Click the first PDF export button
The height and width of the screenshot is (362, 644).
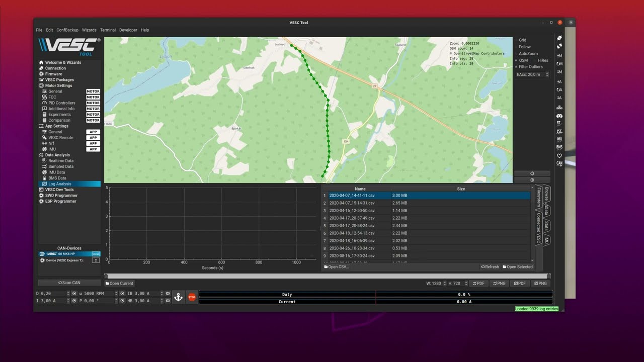point(479,284)
